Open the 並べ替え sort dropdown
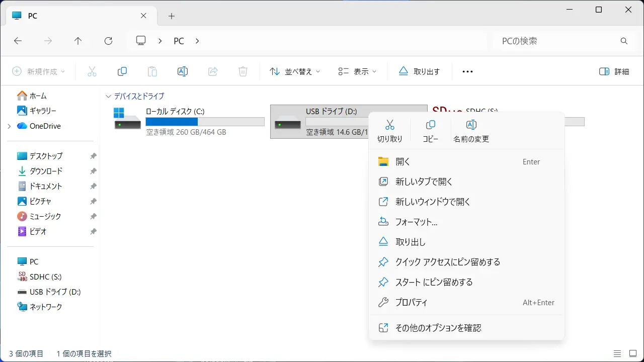 click(295, 71)
